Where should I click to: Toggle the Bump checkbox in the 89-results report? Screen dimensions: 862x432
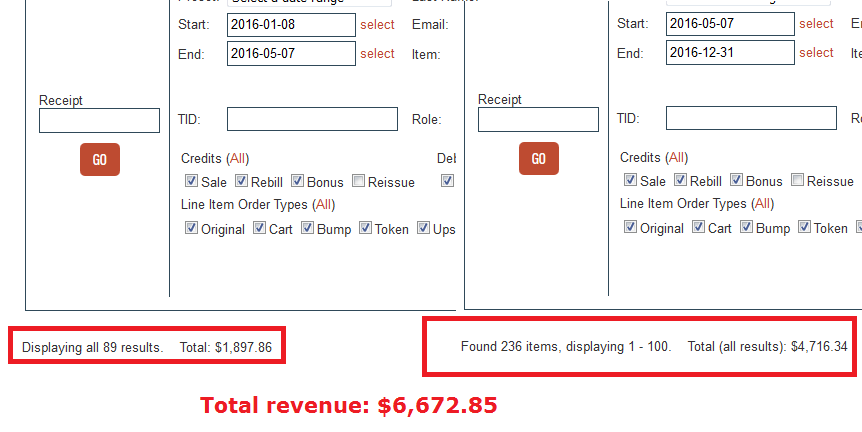(307, 228)
